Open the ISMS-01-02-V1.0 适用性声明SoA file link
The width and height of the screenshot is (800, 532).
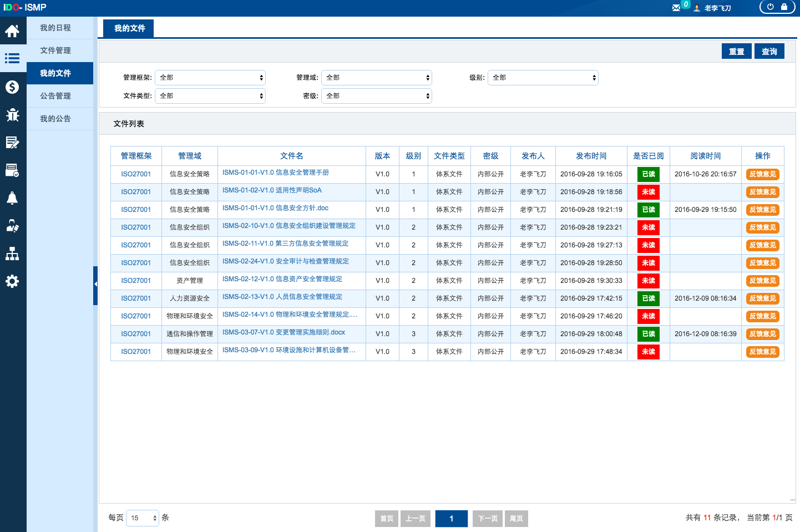pyautogui.click(x=272, y=190)
